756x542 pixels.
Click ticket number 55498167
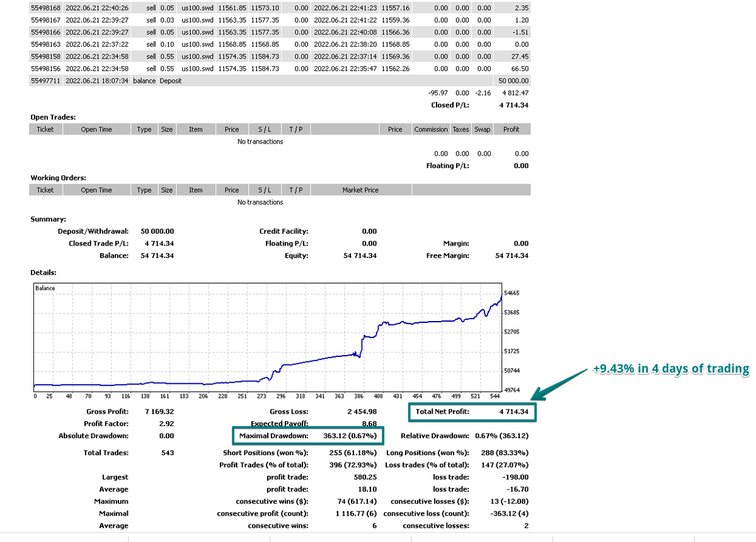click(45, 20)
